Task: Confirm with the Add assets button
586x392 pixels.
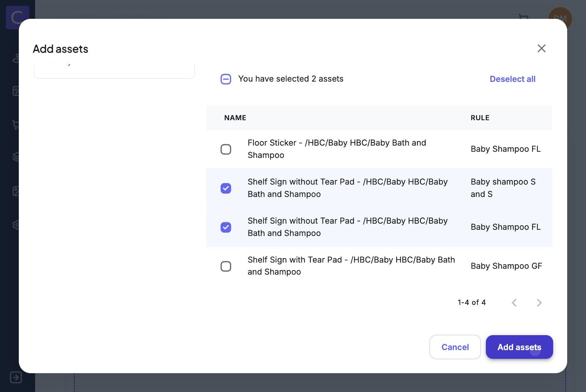Action: [519, 347]
